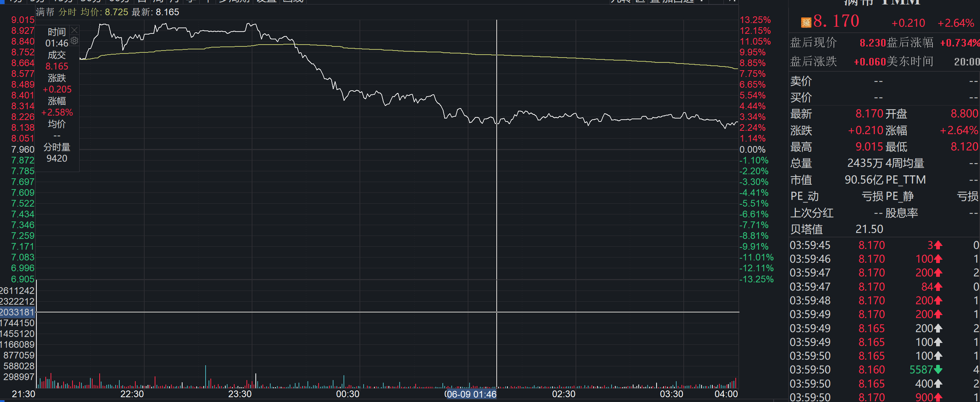Click the 贝塔值 21.50 beta value
980x402 pixels.
tap(869, 229)
